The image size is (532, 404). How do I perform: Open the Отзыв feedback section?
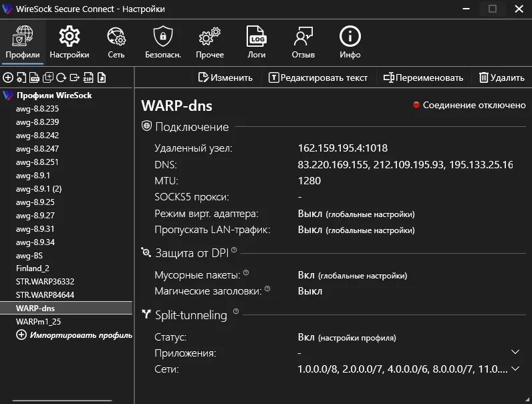coord(303,42)
